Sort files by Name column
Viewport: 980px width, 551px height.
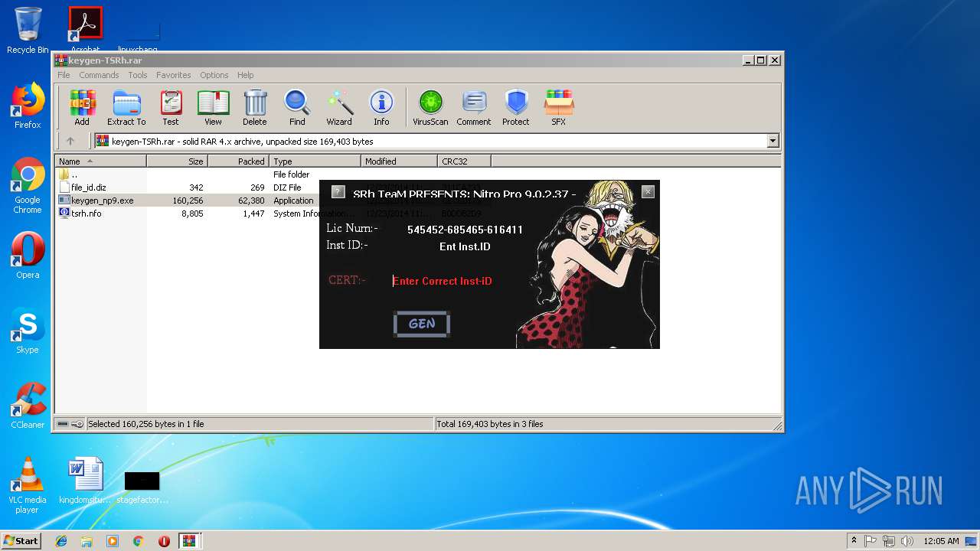100,161
